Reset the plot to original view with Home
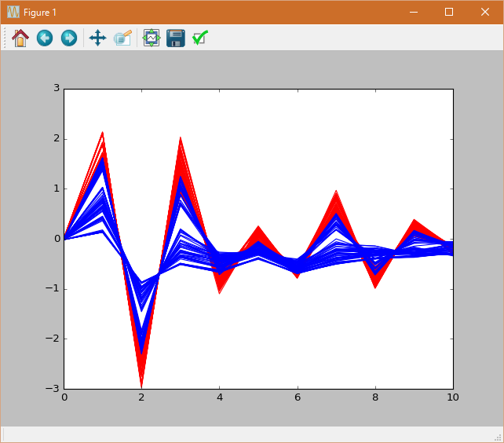Screen dimensions: 504x443 click(20, 38)
